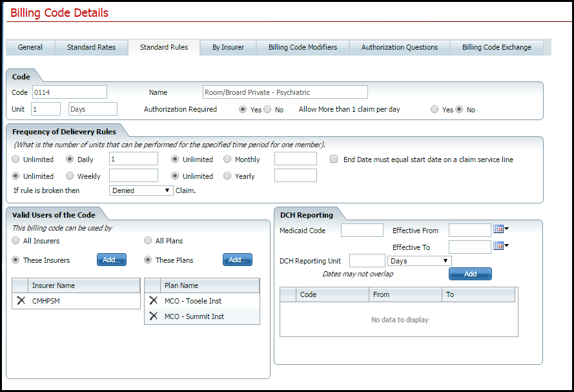Click Add button next to These Insurers
Image resolution: width=574 pixels, height=392 pixels.
click(112, 260)
